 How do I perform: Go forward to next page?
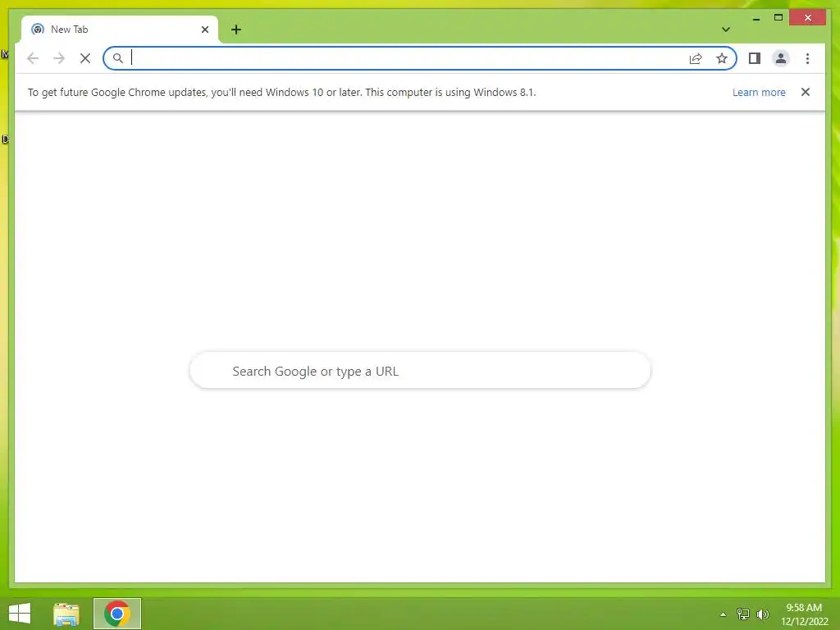[59, 58]
